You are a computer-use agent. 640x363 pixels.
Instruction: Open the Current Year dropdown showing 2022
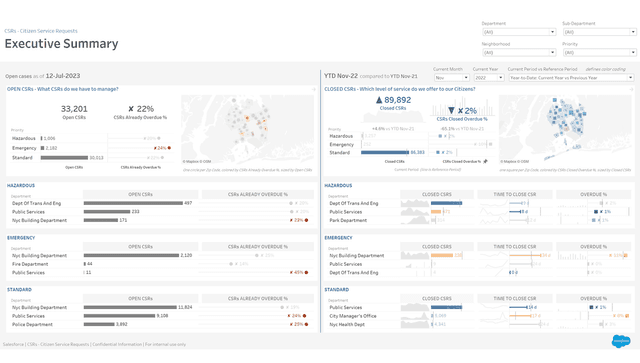point(489,78)
